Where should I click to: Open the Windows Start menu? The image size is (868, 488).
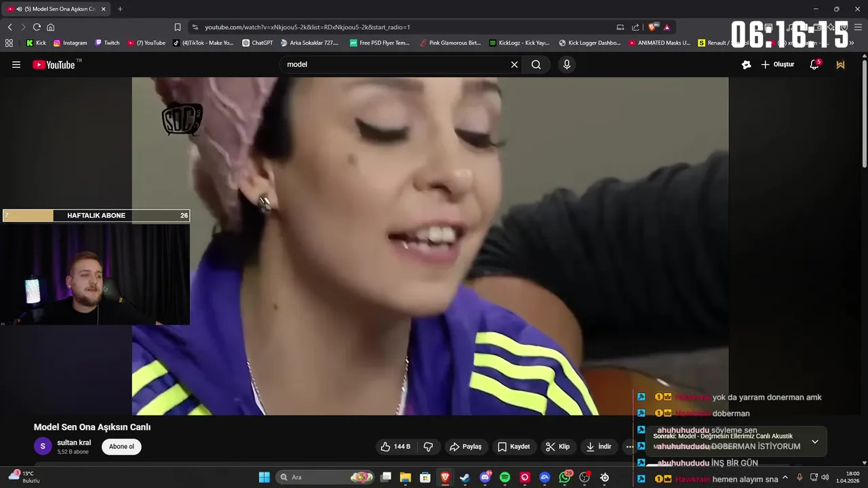tap(264, 477)
